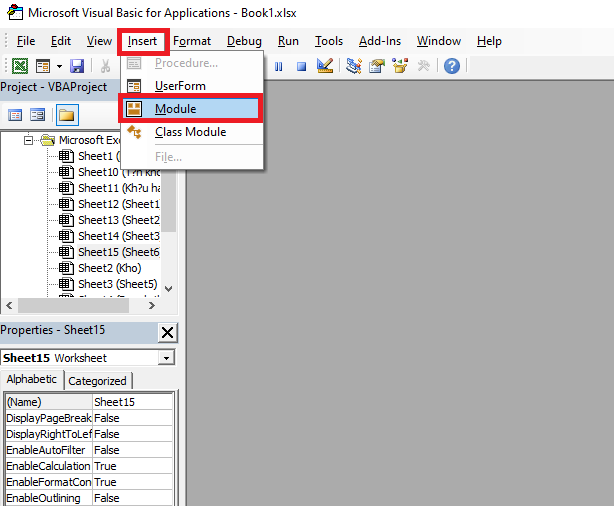614x506 pixels.
Task: Click the View Microsoft Excel toolbar icon
Action: click(20, 66)
